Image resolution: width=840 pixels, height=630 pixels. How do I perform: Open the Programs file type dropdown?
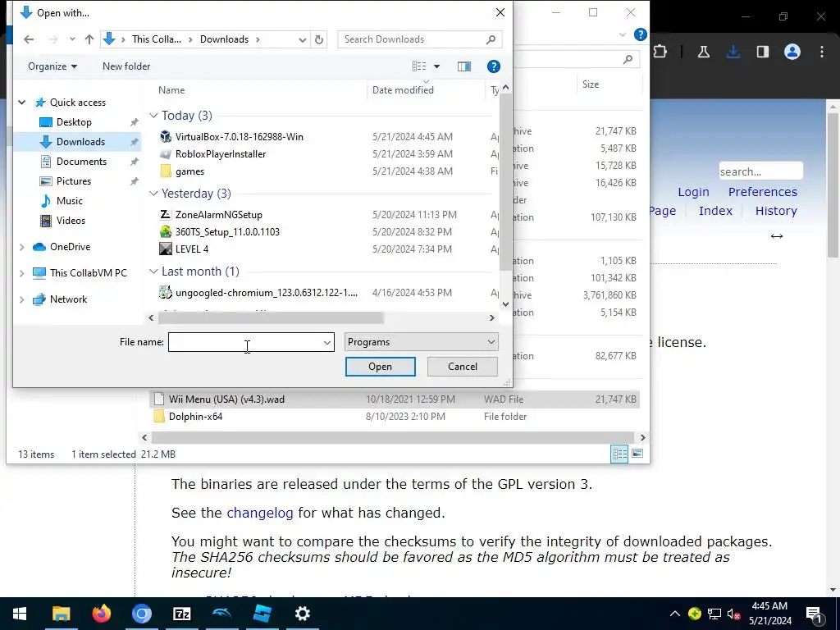pyautogui.click(x=421, y=342)
